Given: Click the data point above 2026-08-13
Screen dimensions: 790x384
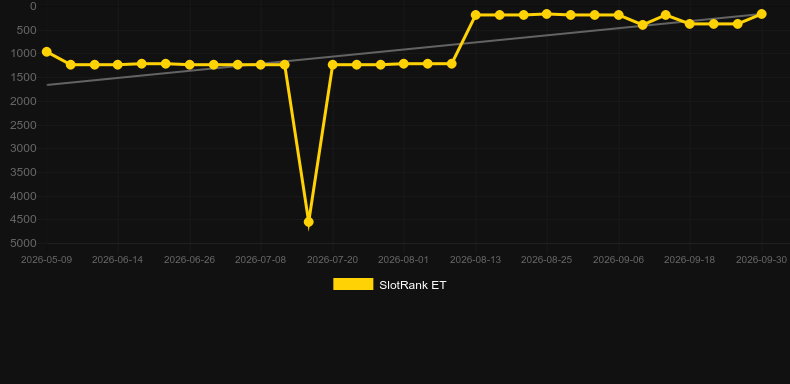Looking at the screenshot, I should click(x=476, y=15).
